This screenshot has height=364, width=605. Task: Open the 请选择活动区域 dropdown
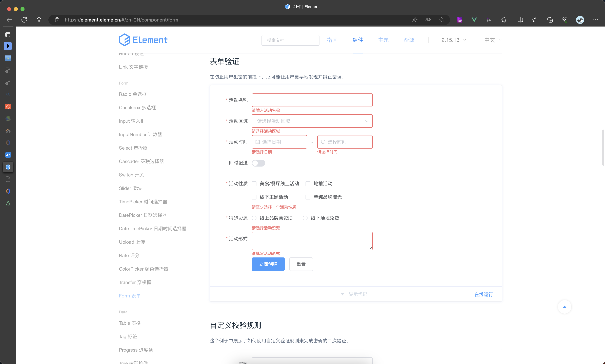[312, 121]
